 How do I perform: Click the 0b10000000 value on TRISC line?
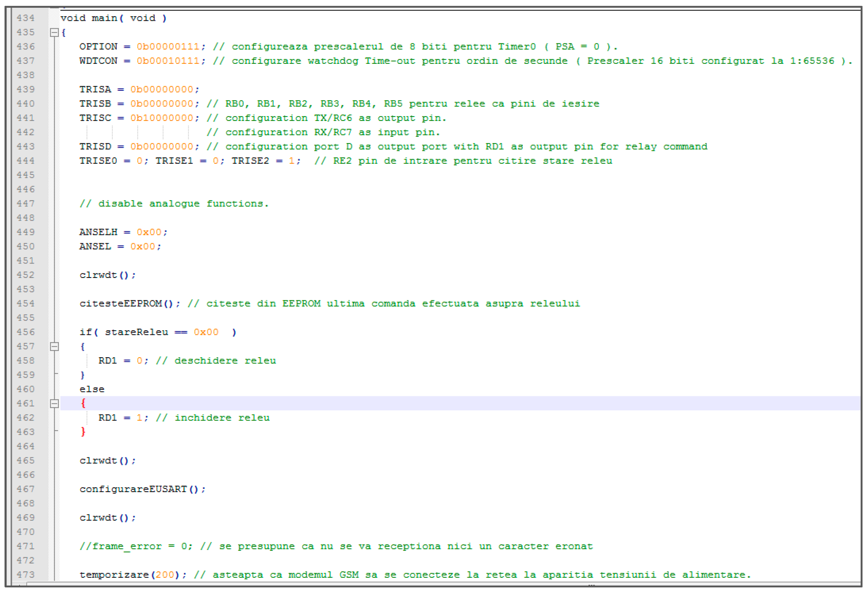(162, 118)
